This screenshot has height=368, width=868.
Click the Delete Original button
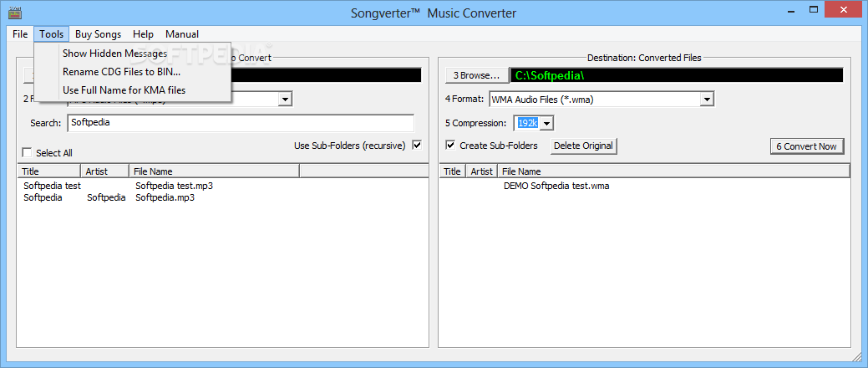point(583,146)
